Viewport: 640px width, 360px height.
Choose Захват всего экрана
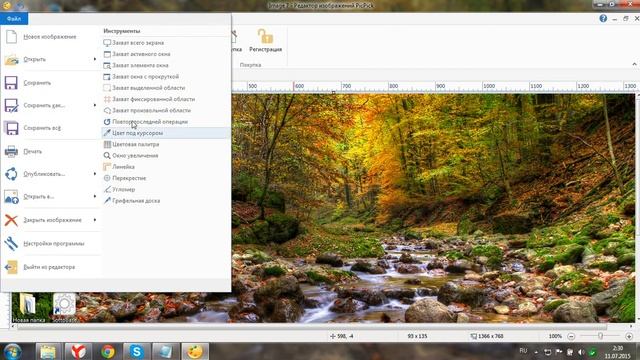coord(165,43)
